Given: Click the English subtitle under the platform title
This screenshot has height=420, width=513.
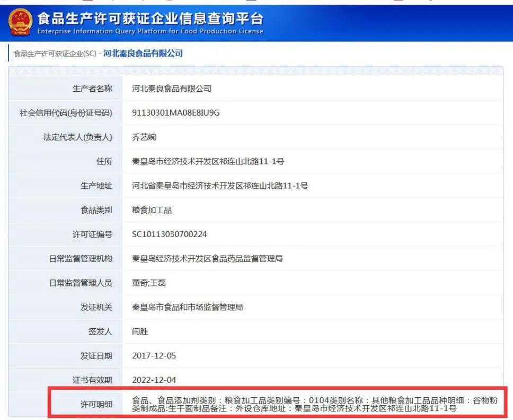Looking at the screenshot, I should pyautogui.click(x=148, y=31).
